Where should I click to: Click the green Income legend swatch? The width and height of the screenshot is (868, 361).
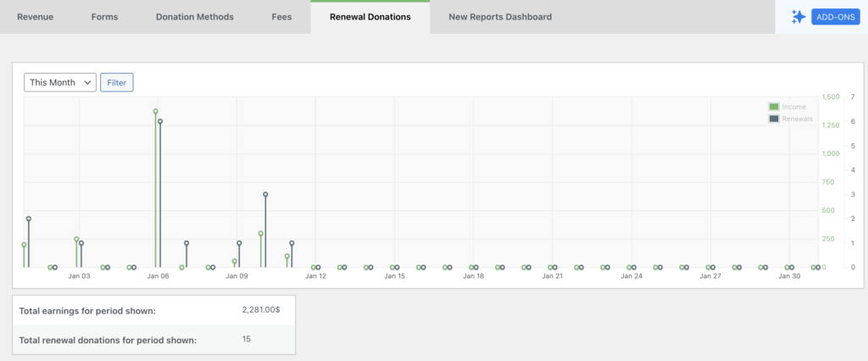point(773,107)
